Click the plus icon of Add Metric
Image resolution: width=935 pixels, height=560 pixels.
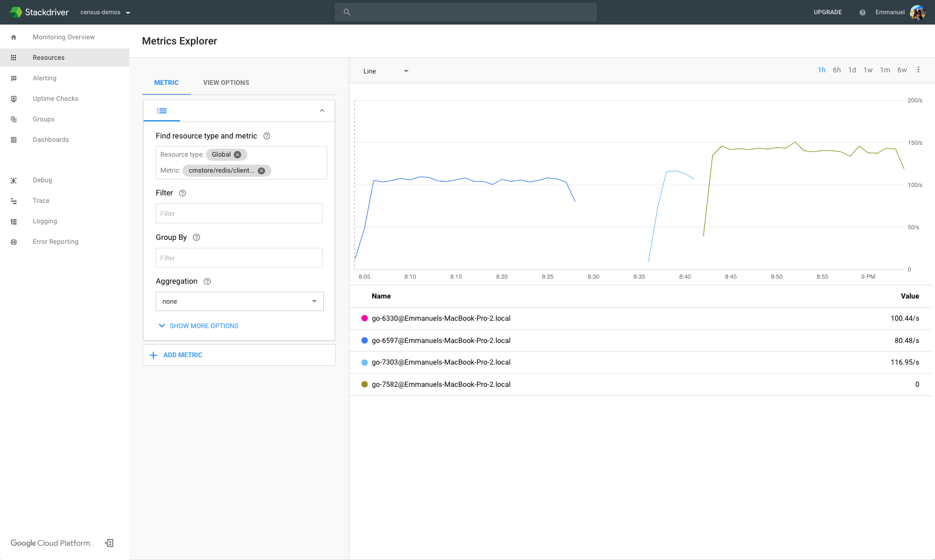click(x=153, y=355)
